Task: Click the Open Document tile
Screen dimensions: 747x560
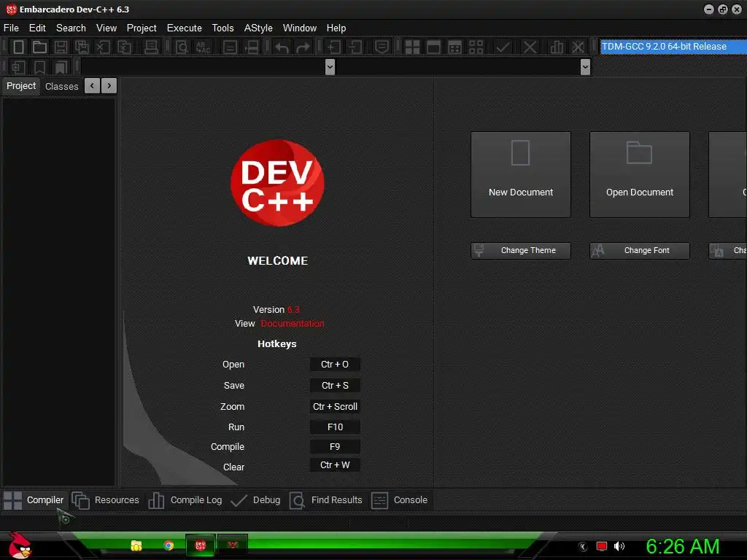Action: [x=640, y=175]
